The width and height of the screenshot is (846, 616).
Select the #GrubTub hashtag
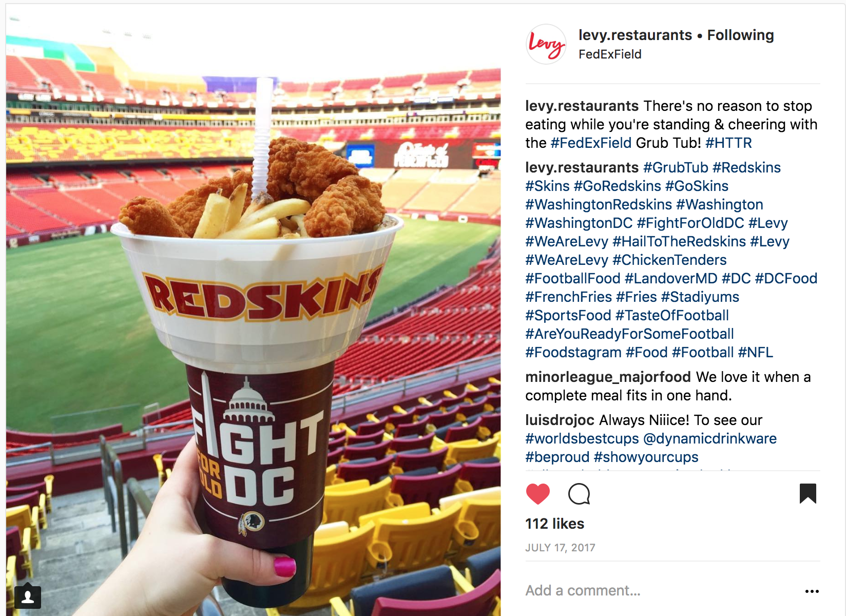point(676,167)
